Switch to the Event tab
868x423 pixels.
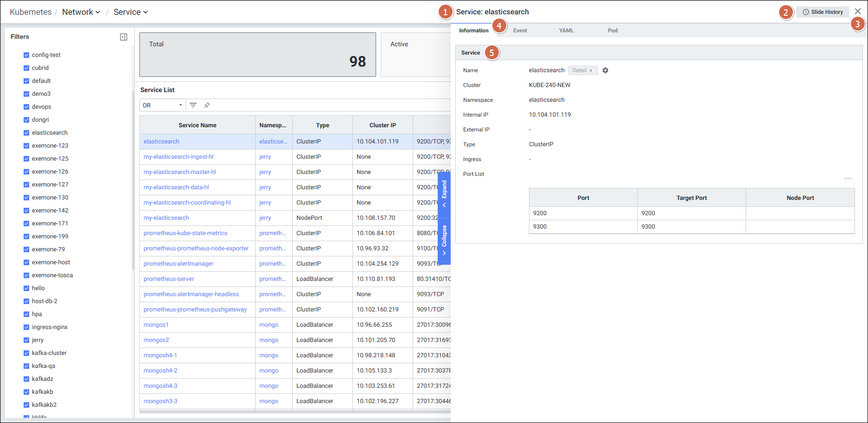point(520,31)
